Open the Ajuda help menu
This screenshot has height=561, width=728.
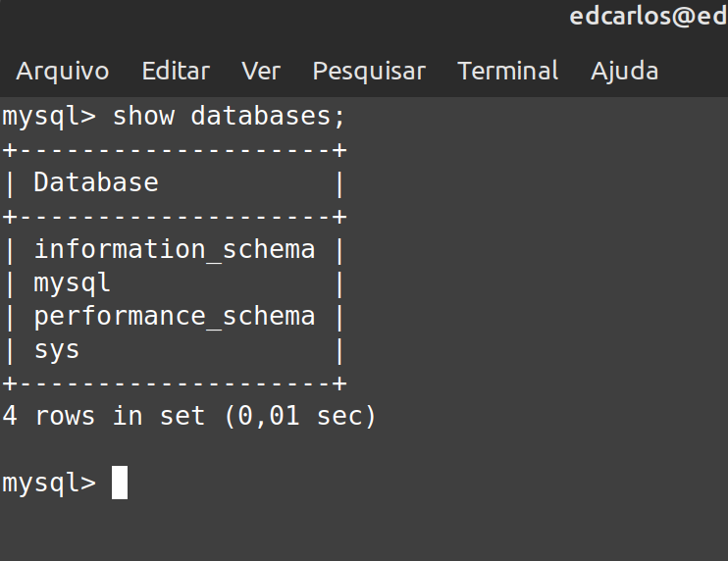(625, 72)
